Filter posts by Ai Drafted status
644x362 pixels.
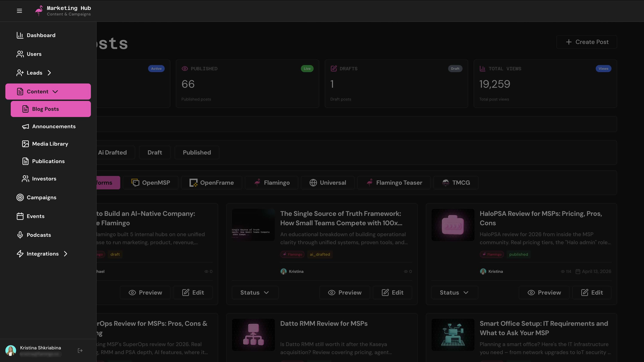point(112,153)
